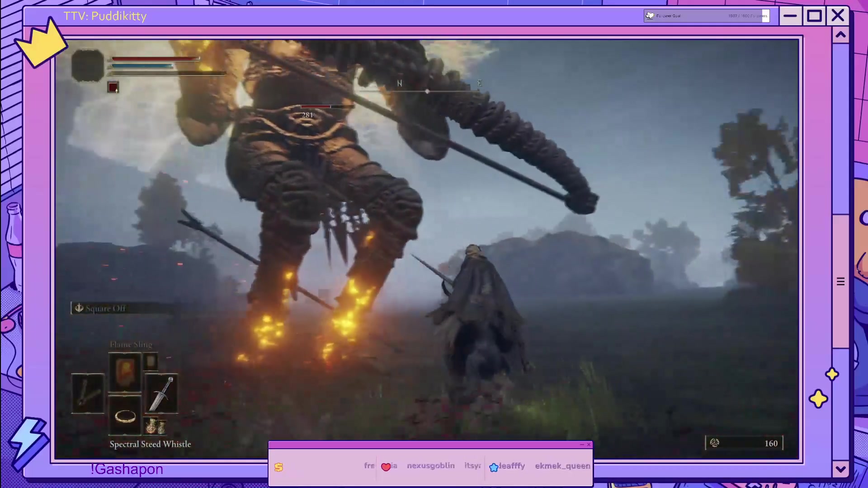Click the blue lightning bolt icon
This screenshot has height=488, width=868.
28,443
